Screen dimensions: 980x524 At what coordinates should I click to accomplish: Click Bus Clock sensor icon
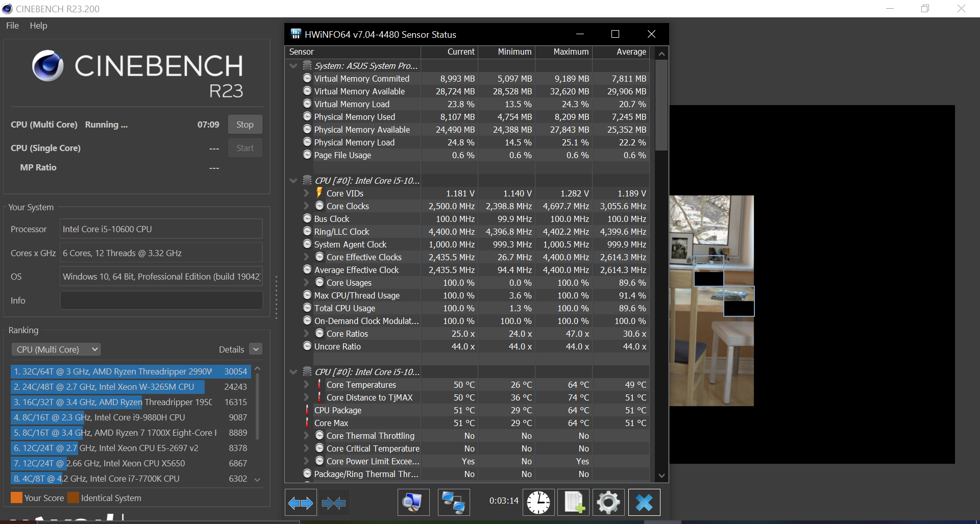point(307,218)
